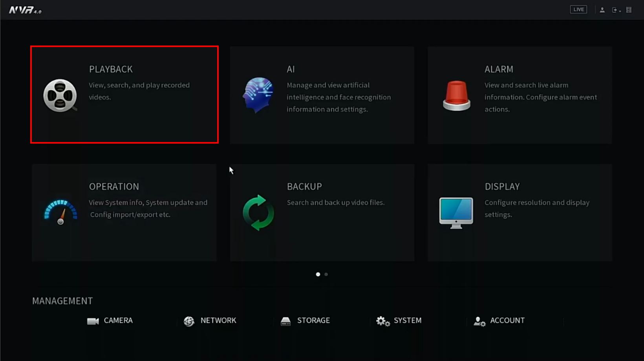Open CAMERA management
Image resolution: width=644 pixels, height=361 pixels.
pos(118,321)
